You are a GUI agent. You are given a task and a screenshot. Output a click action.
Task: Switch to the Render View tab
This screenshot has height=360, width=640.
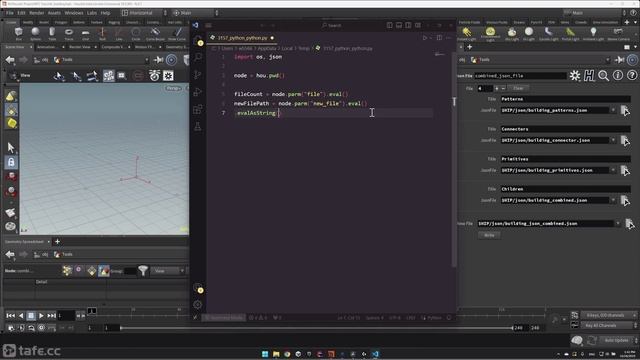coord(80,47)
